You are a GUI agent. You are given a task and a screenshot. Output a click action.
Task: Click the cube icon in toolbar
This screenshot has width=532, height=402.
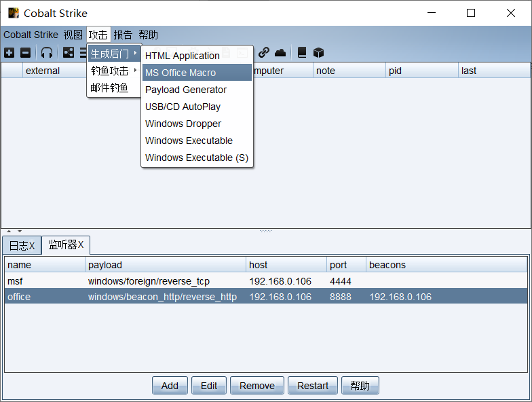click(318, 53)
